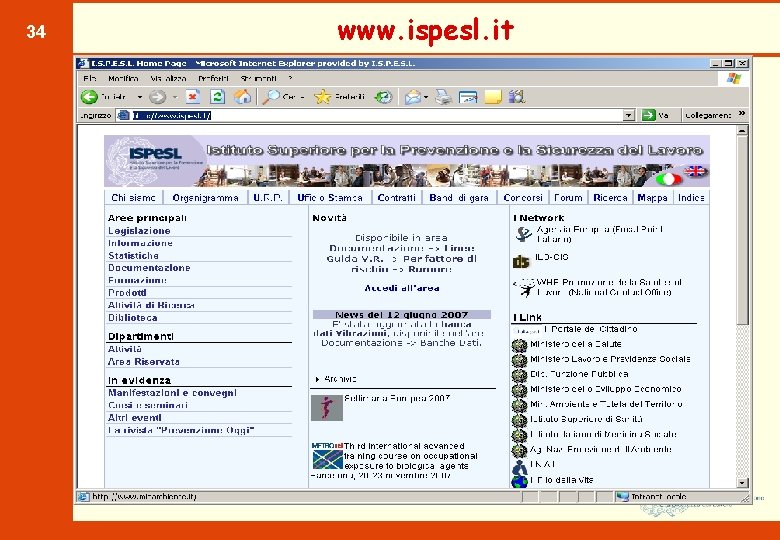Stop page loading with red X icon
780x540 pixels.
(x=193, y=96)
